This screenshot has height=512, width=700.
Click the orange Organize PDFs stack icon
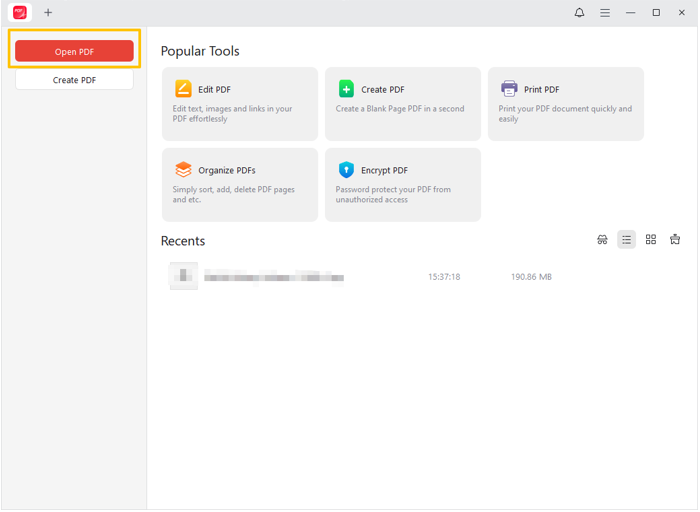pyautogui.click(x=183, y=170)
